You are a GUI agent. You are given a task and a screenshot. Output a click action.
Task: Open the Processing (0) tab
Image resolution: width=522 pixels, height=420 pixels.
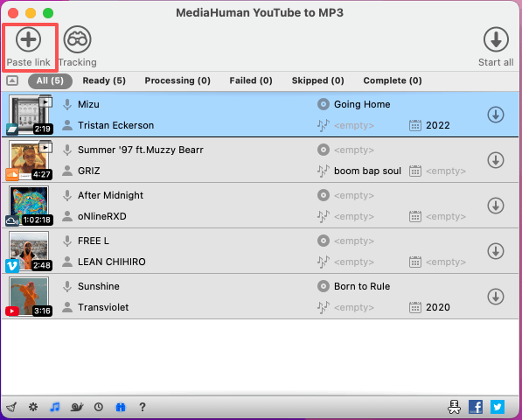pos(177,80)
